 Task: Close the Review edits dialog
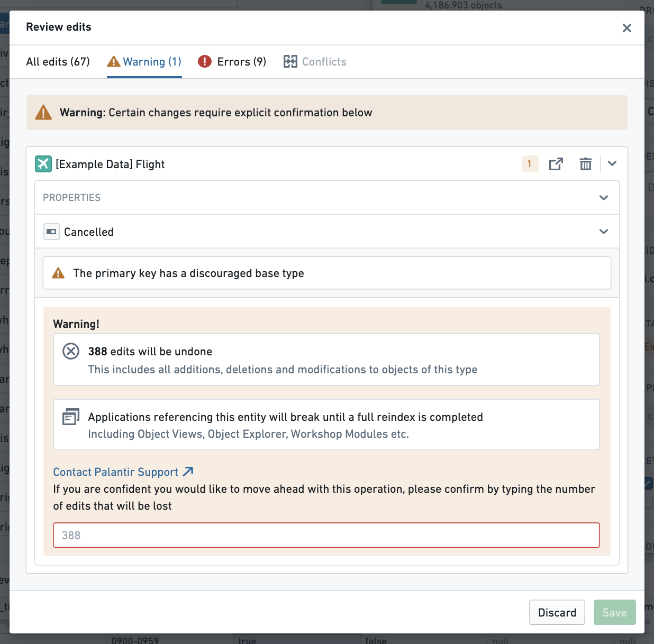(627, 28)
